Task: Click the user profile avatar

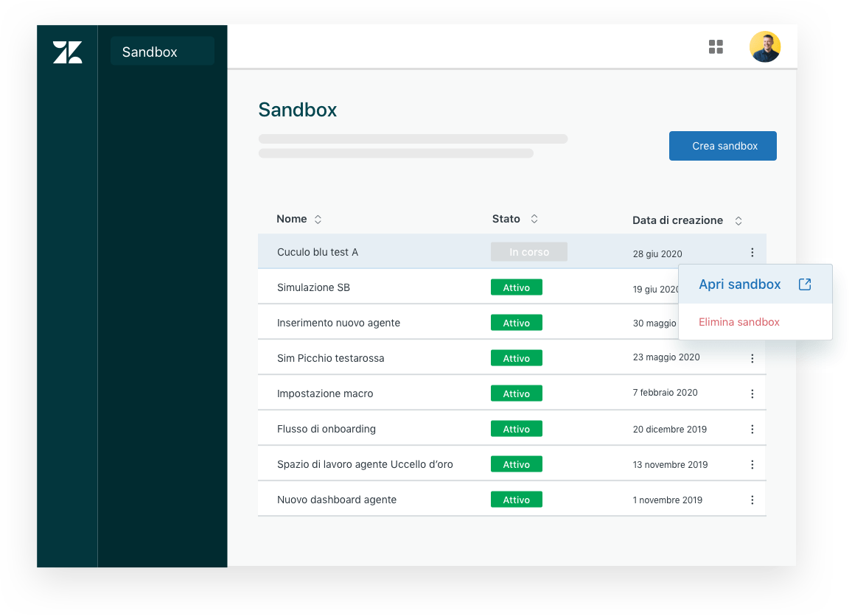Action: (765, 46)
